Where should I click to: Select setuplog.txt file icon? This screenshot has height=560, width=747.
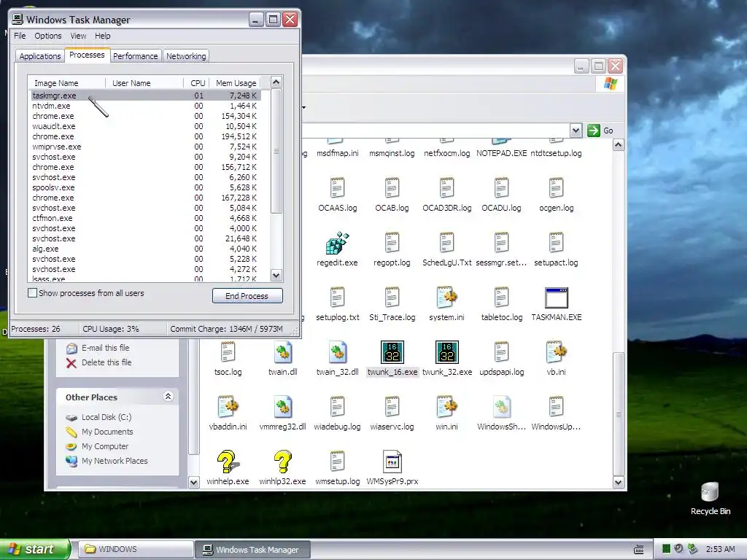tap(337, 297)
